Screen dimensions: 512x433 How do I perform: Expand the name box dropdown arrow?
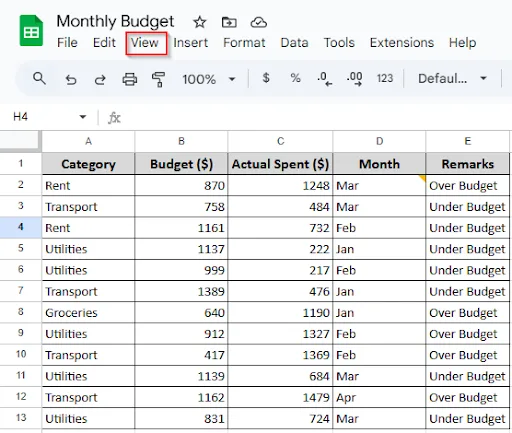(x=83, y=117)
